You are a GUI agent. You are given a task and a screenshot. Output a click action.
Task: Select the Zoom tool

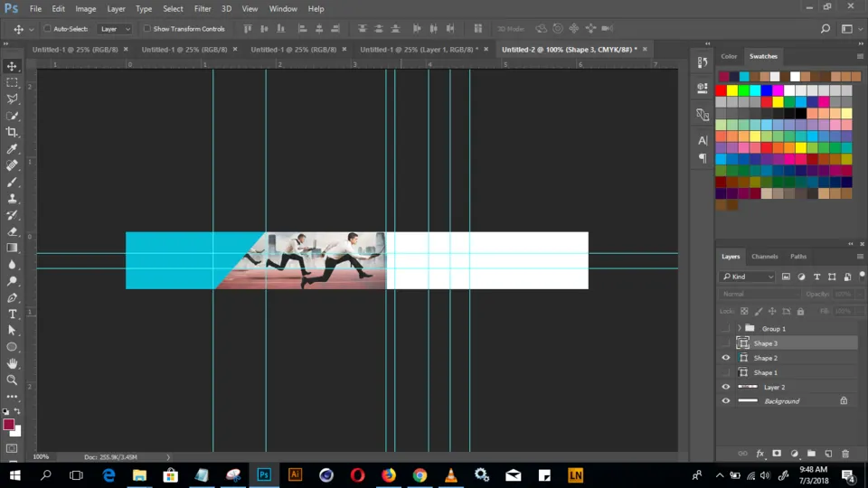(x=12, y=380)
